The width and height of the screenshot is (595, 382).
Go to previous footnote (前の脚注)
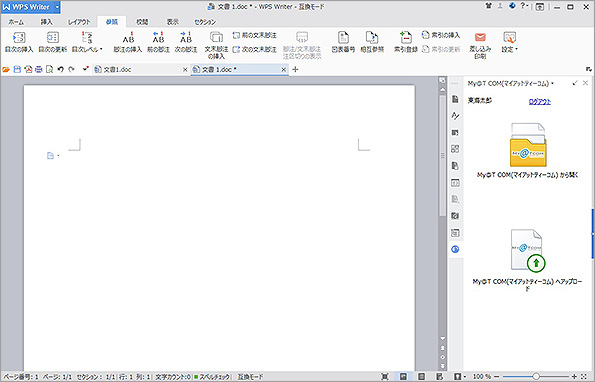pyautogui.click(x=158, y=42)
